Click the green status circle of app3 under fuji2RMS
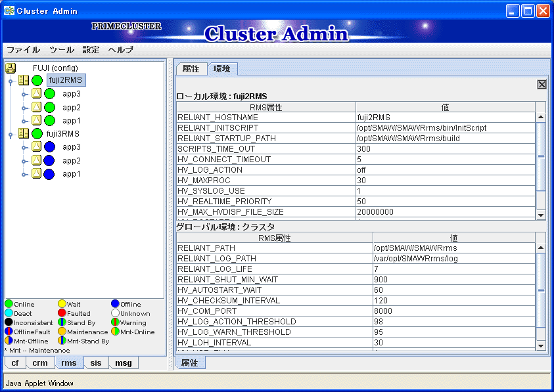This screenshot has height=392, width=554. [49, 94]
